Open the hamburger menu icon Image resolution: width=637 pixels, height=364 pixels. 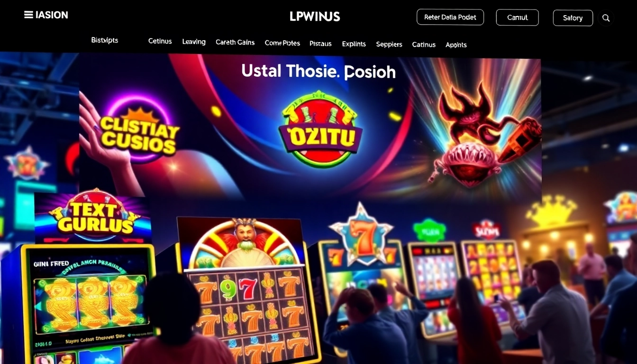28,15
